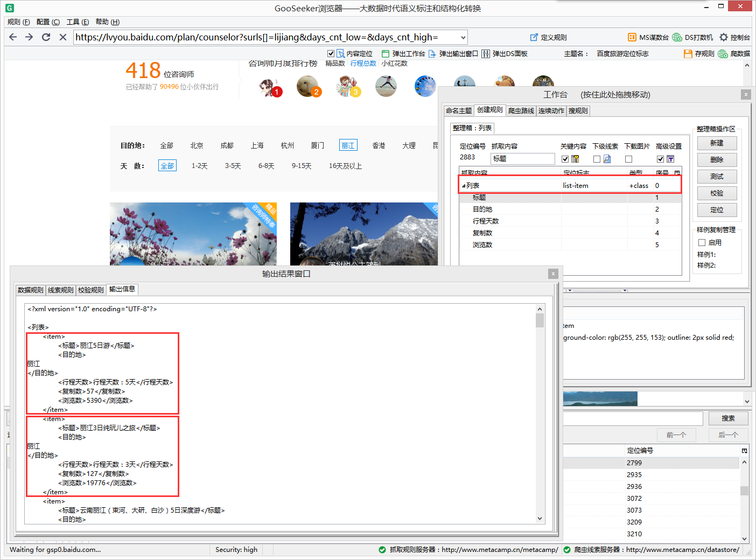The image size is (756, 560).
Task: Open 控制台 with the gear icon
Action: point(734,38)
